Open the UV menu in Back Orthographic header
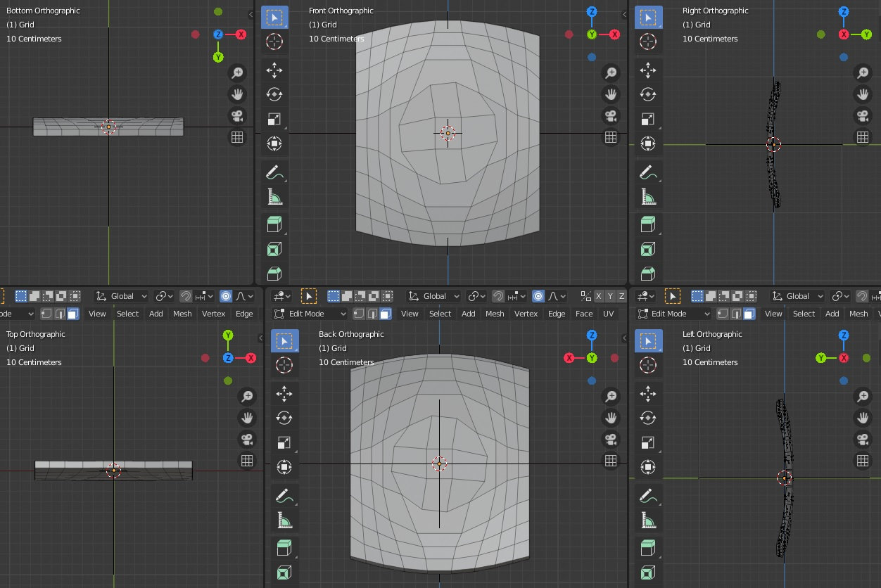Image resolution: width=881 pixels, height=588 pixels. tap(608, 314)
